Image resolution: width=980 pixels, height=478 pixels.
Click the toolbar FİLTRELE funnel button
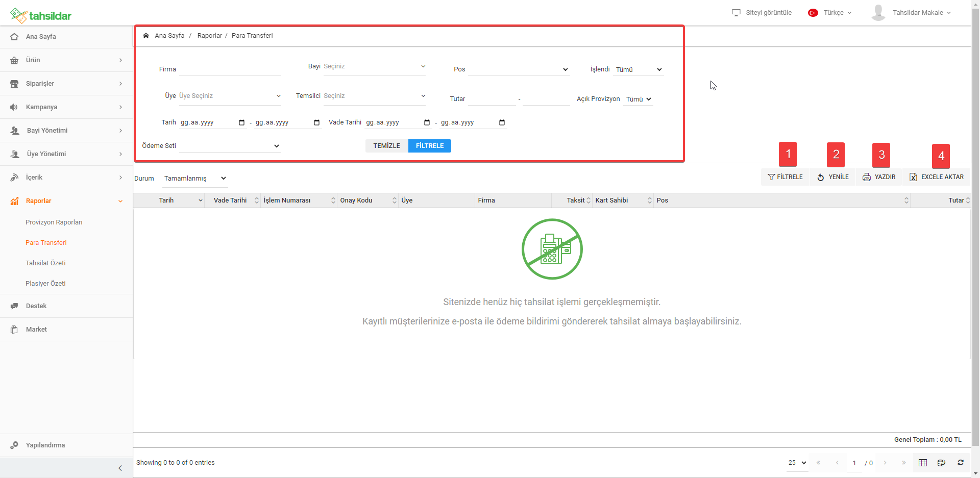(786, 177)
